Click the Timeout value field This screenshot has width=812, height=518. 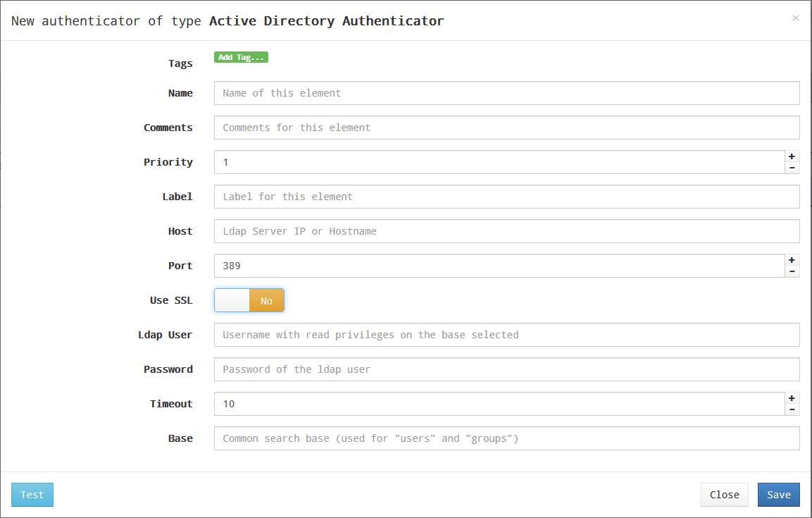(499, 404)
